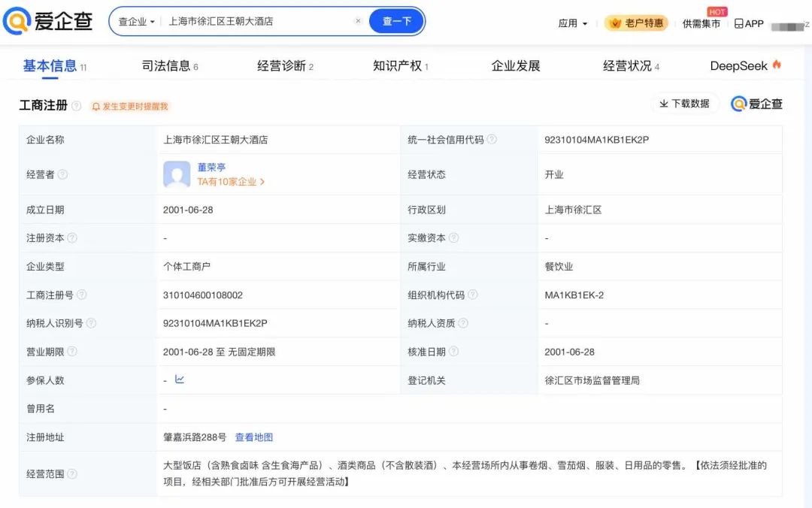
Task: Open the 查企业 search type dropdown
Action: tap(136, 22)
